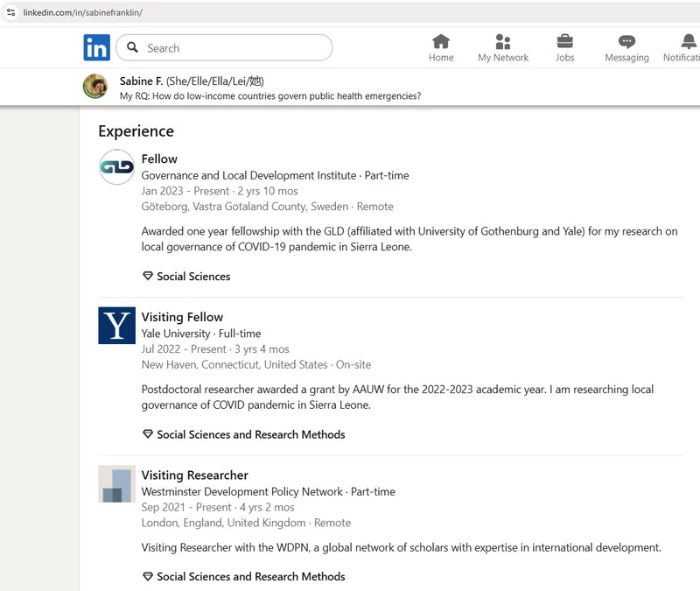The height and width of the screenshot is (591, 700).
Task: Click 'Westminster Development Policy Network · Part-time' text
Action: coord(269,491)
